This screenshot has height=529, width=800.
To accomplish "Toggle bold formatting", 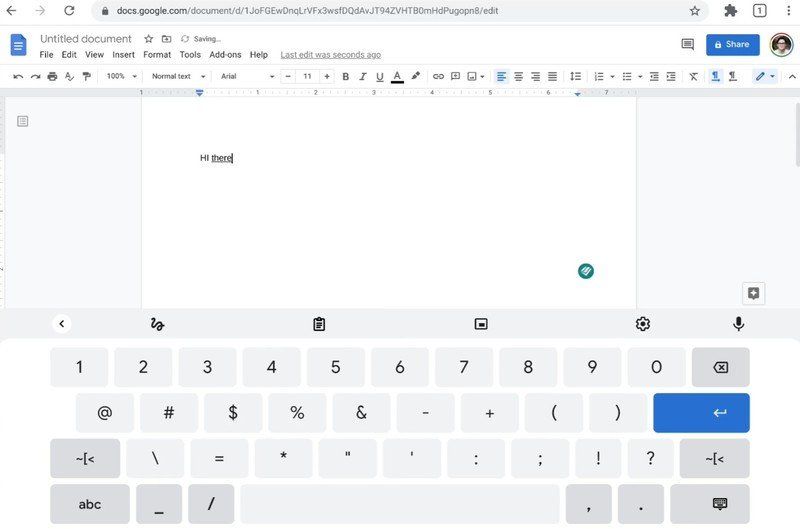I will [x=345, y=77].
